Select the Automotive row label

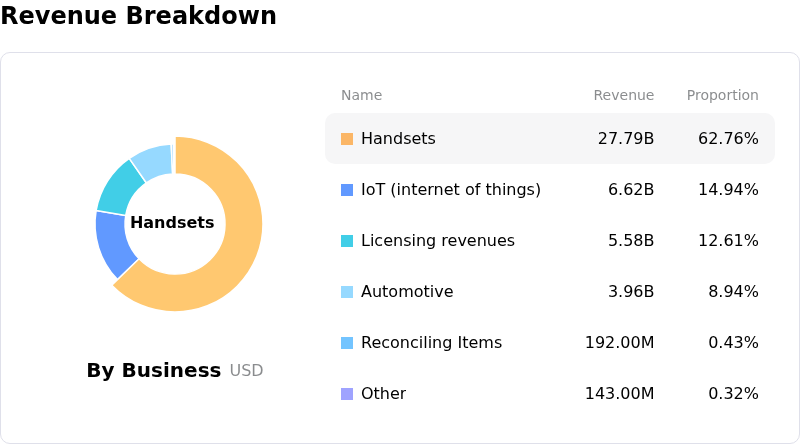point(407,292)
